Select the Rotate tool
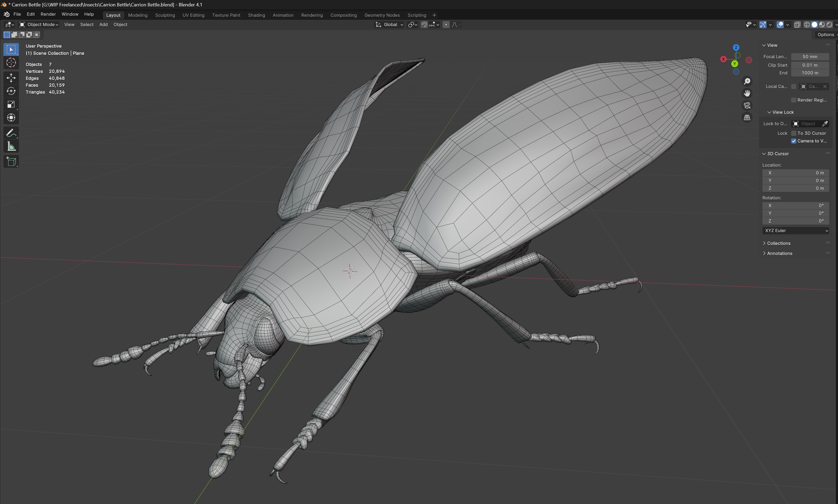This screenshot has width=838, height=504. pyautogui.click(x=11, y=91)
